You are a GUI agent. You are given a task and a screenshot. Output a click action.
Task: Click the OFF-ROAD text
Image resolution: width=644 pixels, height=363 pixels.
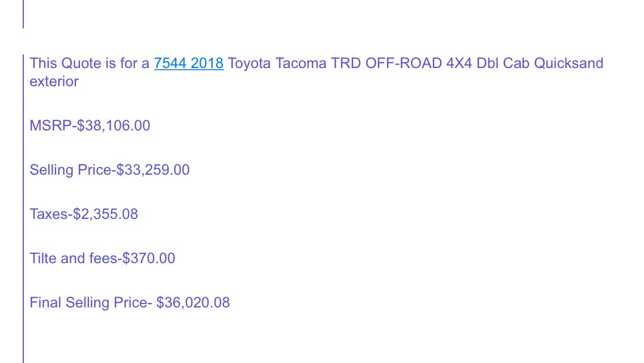[x=403, y=64]
